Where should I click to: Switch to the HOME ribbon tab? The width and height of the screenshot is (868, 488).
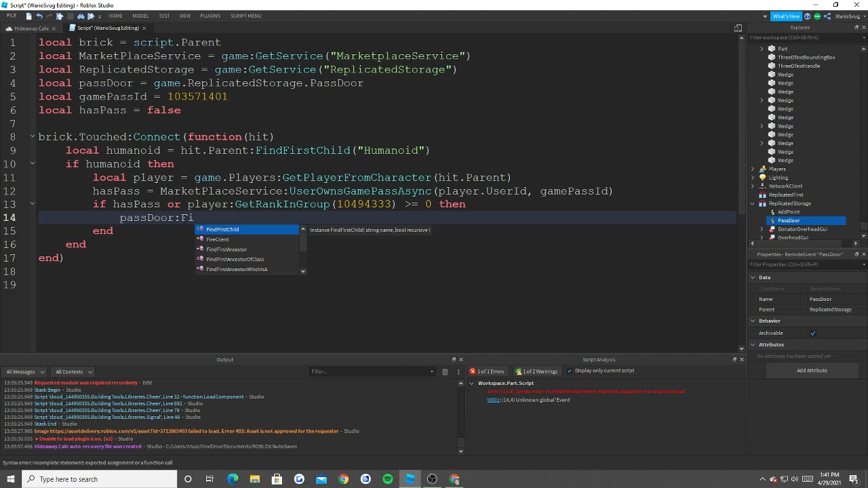[x=115, y=16]
